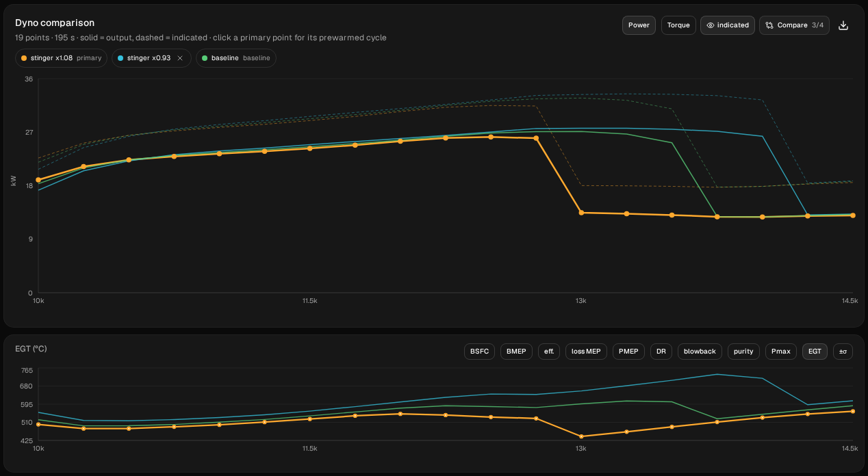Show the BMEP metric
The height and width of the screenshot is (476, 868).
click(x=516, y=352)
